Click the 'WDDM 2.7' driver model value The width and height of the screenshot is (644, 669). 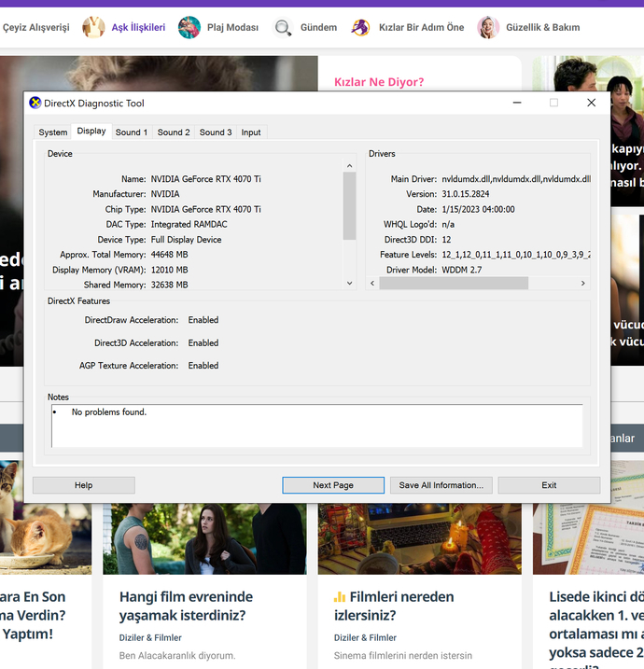462,270
